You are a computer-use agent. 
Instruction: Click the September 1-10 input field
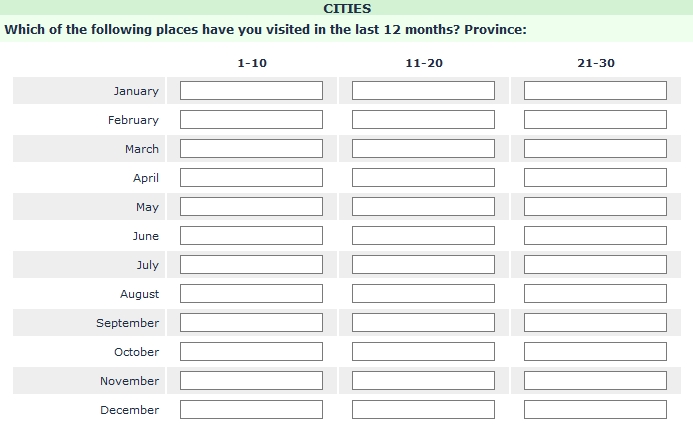251,323
